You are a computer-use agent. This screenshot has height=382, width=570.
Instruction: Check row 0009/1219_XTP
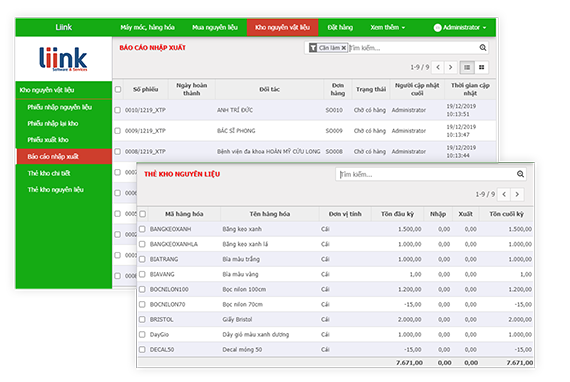[117, 130]
